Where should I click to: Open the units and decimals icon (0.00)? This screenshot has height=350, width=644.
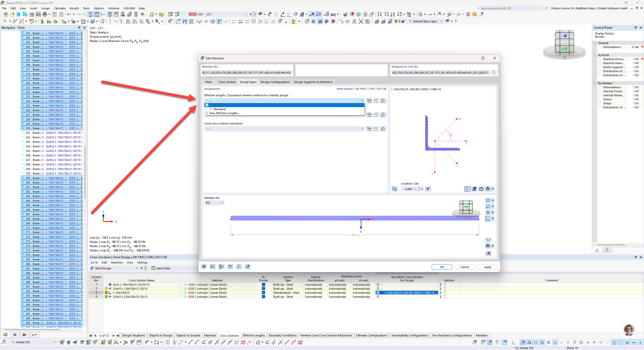pos(213,267)
